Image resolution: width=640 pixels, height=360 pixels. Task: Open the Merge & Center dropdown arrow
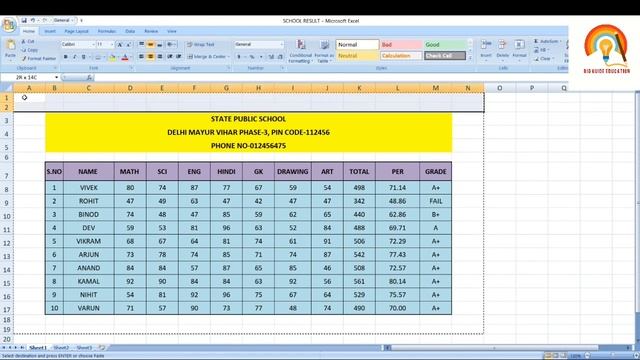click(228, 57)
